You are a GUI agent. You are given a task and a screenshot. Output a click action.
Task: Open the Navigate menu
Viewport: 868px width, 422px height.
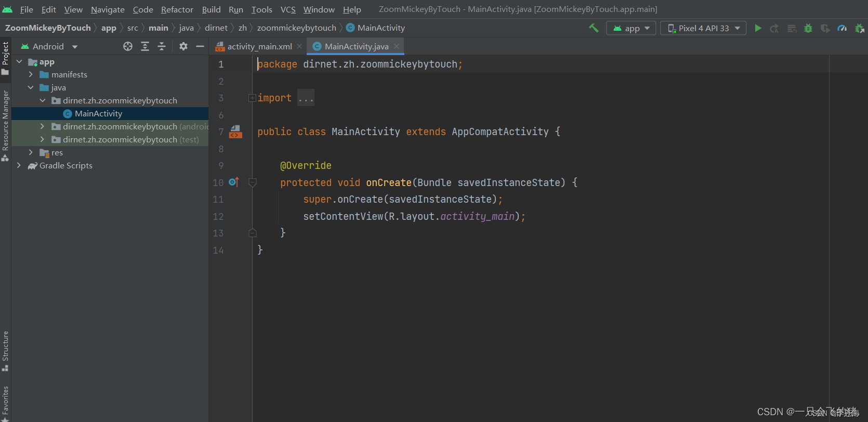point(108,9)
